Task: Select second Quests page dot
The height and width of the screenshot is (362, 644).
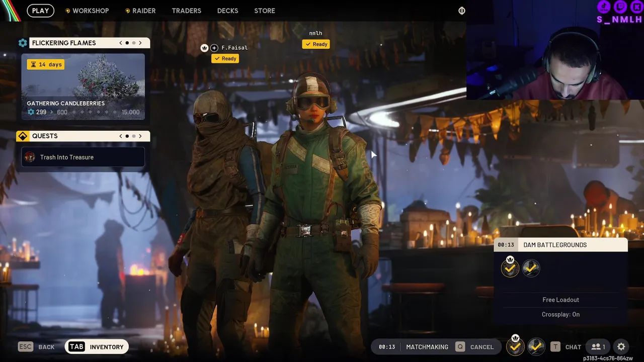Action: 134,136
